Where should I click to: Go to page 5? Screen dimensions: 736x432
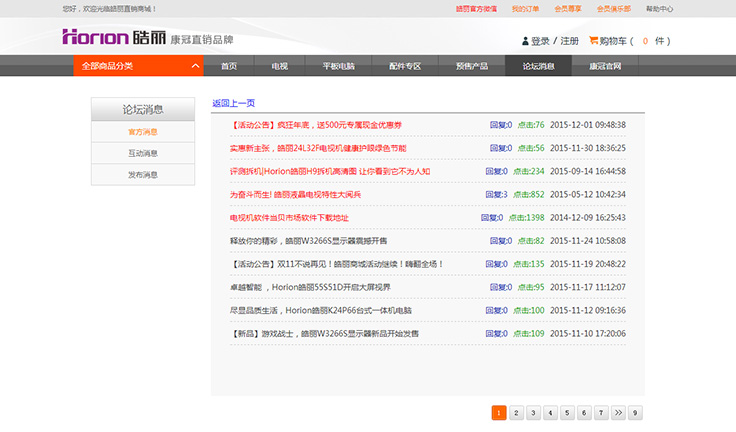click(x=567, y=413)
